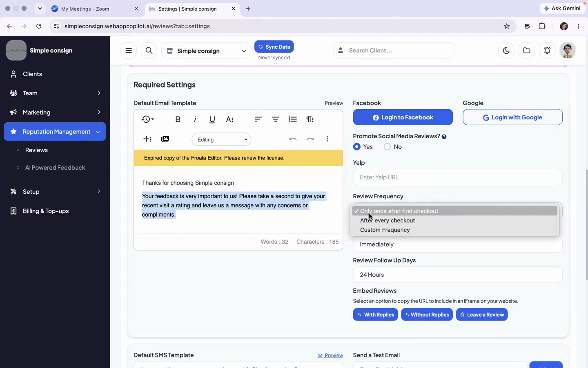Open a new browser tab
This screenshot has height=368, width=588.
[x=248, y=9]
